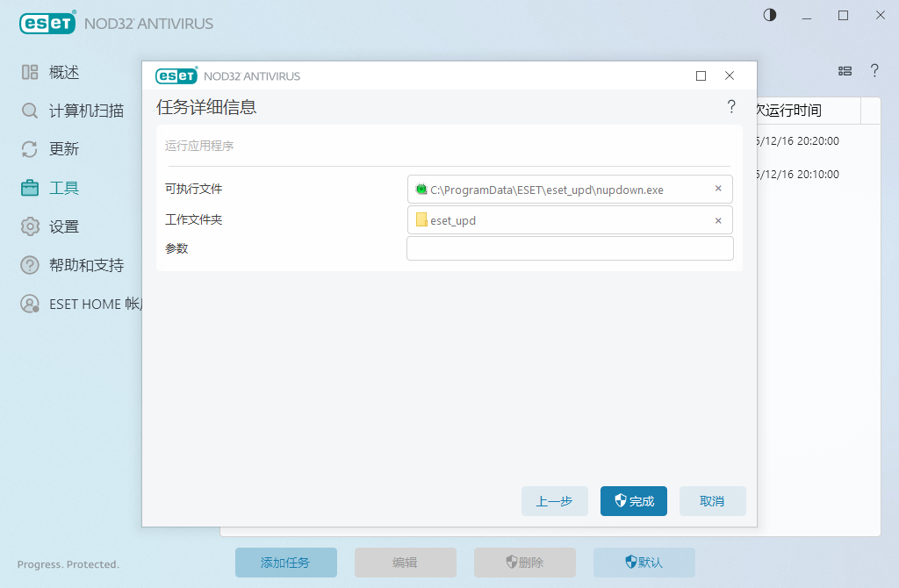Clear the executable file path field
This screenshot has width=899, height=588.
click(718, 189)
